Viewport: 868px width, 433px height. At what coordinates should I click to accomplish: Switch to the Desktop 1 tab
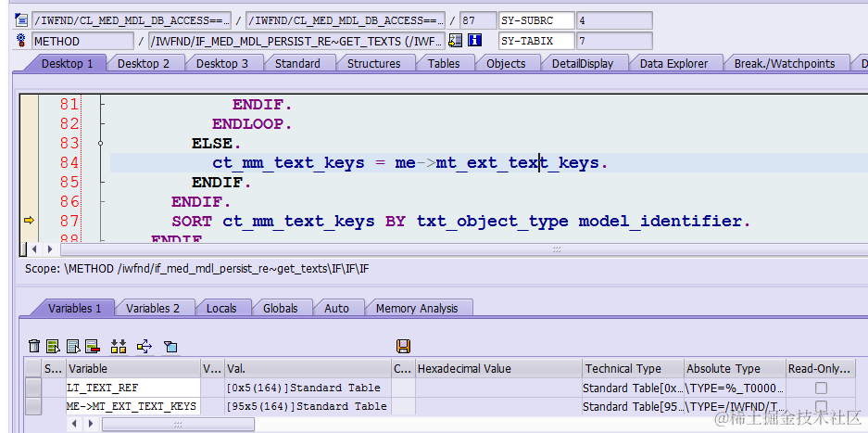click(x=67, y=63)
